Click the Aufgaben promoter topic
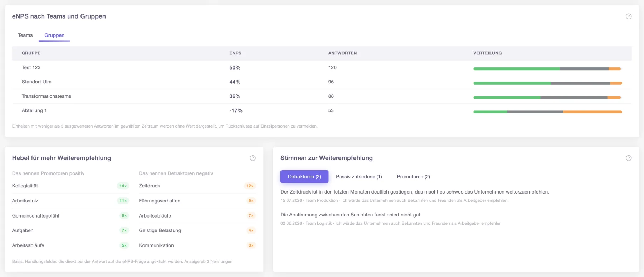 (23, 230)
